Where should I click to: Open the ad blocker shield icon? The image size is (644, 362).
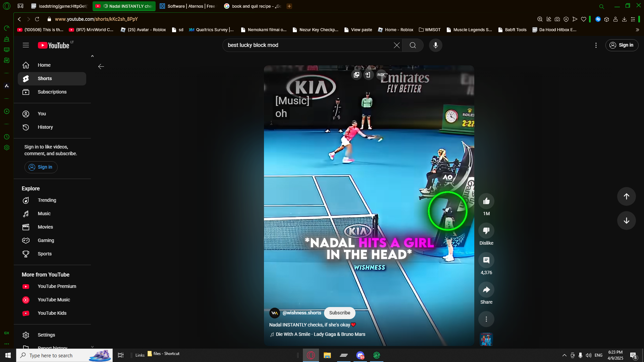pos(566,19)
